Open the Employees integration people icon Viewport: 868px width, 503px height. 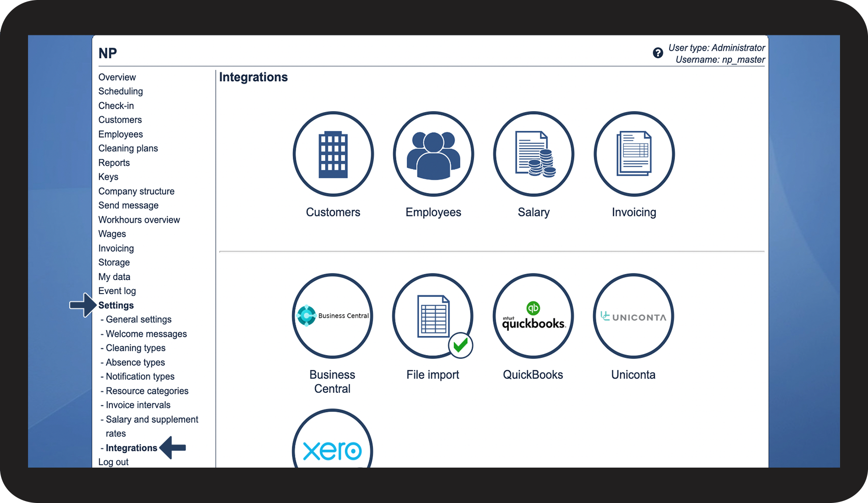pyautogui.click(x=433, y=154)
